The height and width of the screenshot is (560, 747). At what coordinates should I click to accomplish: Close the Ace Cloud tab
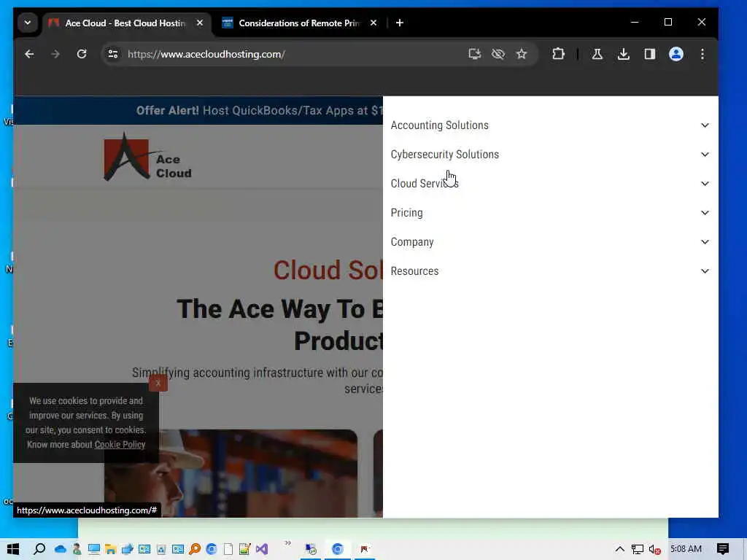click(x=200, y=23)
